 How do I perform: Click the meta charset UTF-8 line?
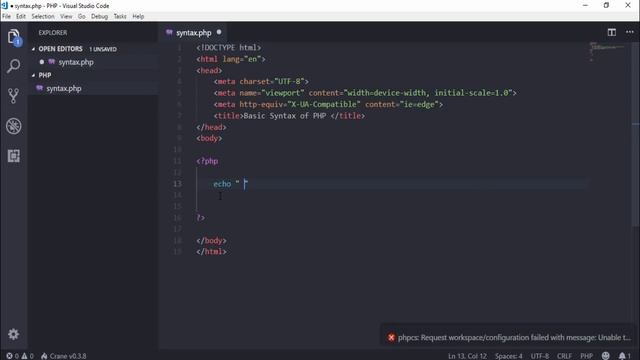(x=261, y=82)
